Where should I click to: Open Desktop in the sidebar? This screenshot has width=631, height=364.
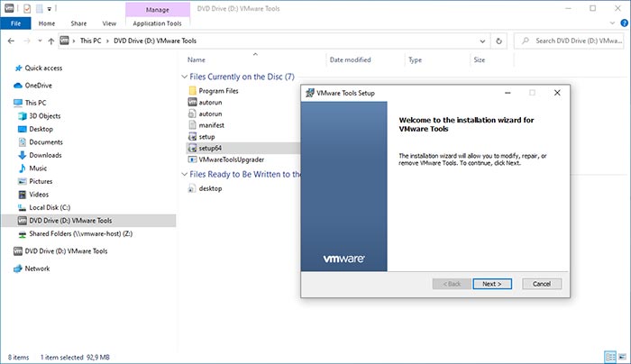pos(41,129)
